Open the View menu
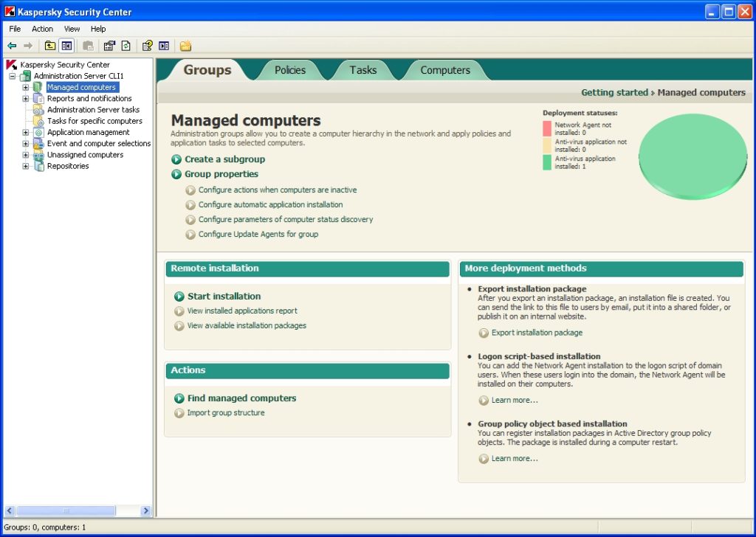This screenshot has width=756, height=537. (x=72, y=29)
